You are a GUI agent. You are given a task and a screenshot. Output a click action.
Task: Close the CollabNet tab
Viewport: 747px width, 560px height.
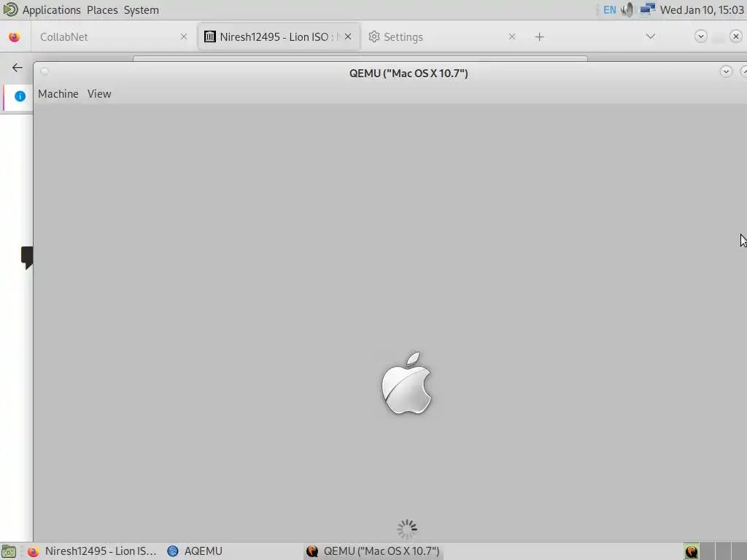click(x=183, y=36)
